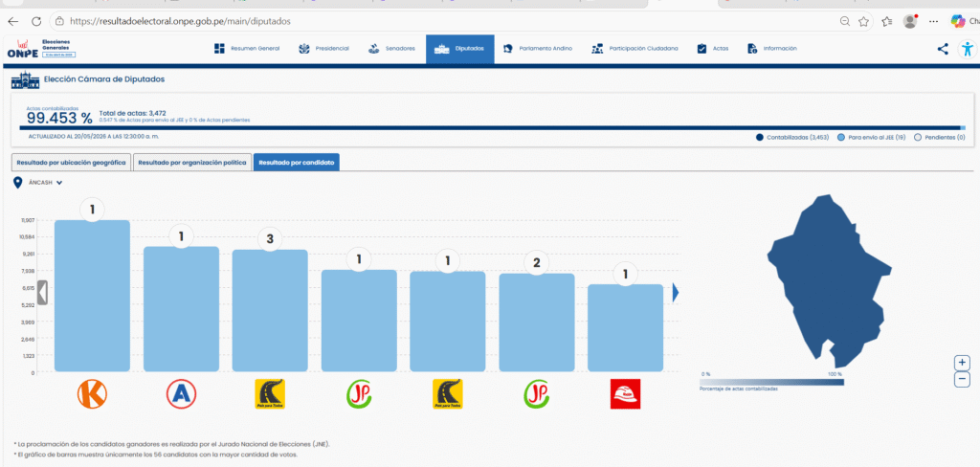Toggle Para envío al JEE legend item
The image size is (980, 467).
point(871,137)
